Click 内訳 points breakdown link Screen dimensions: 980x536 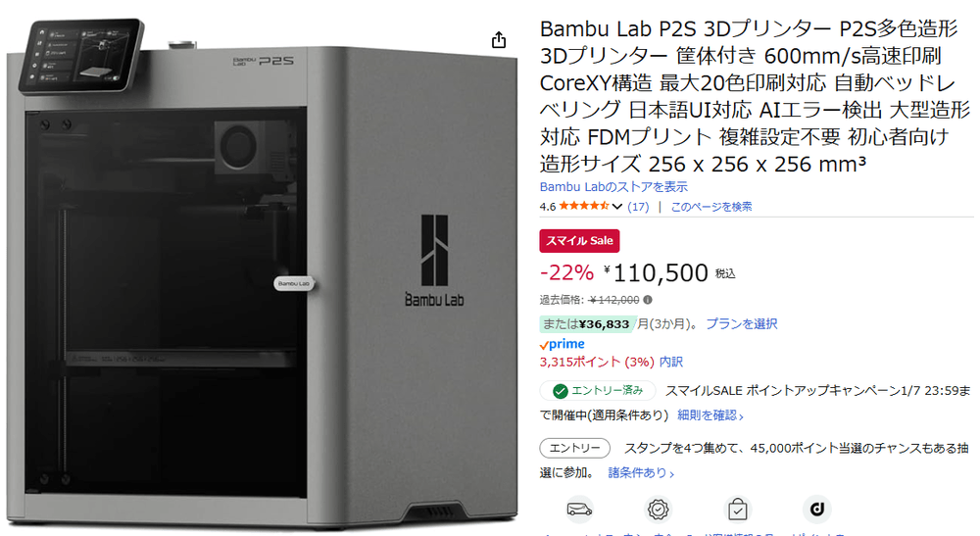tap(671, 362)
